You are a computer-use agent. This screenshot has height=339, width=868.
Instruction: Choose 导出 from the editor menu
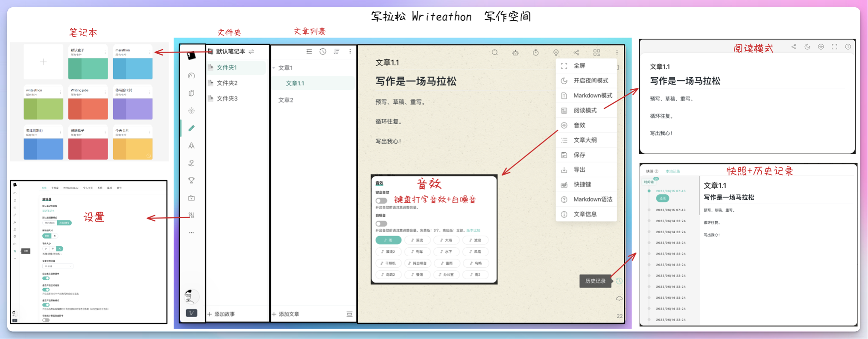586,169
